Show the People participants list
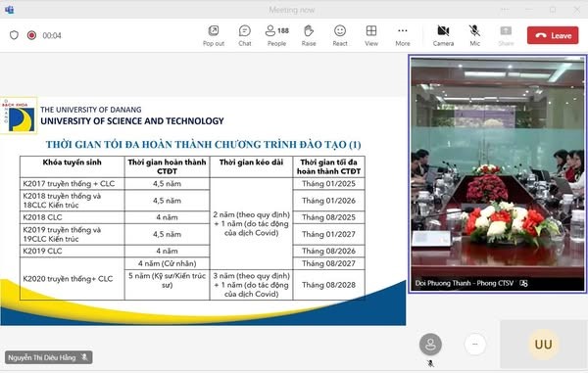 pos(276,36)
